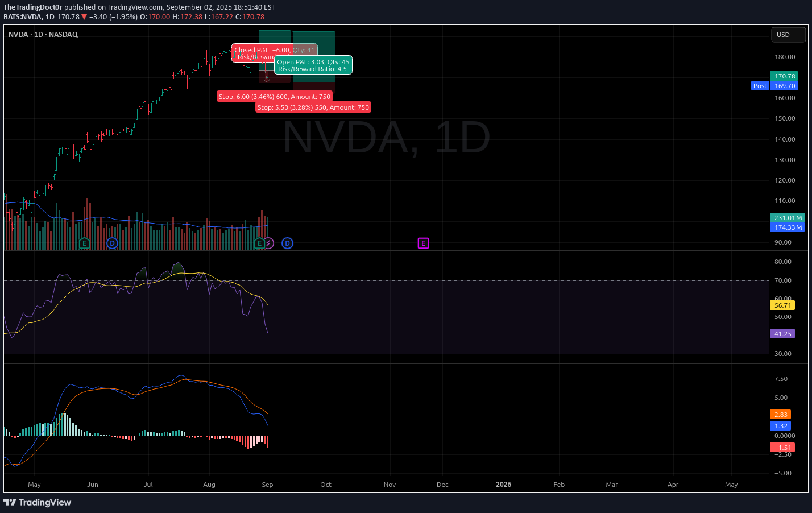Click the blue 1.32 MACD label
The height and width of the screenshot is (513, 812).
click(780, 426)
